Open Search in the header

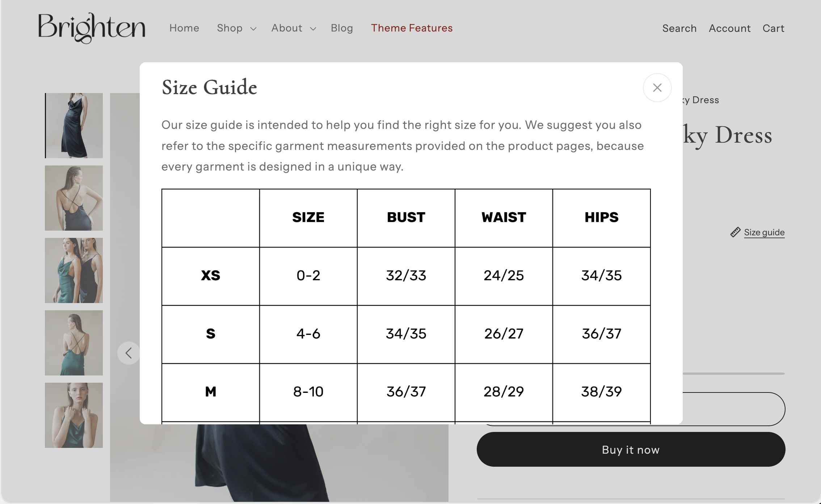pyautogui.click(x=679, y=28)
